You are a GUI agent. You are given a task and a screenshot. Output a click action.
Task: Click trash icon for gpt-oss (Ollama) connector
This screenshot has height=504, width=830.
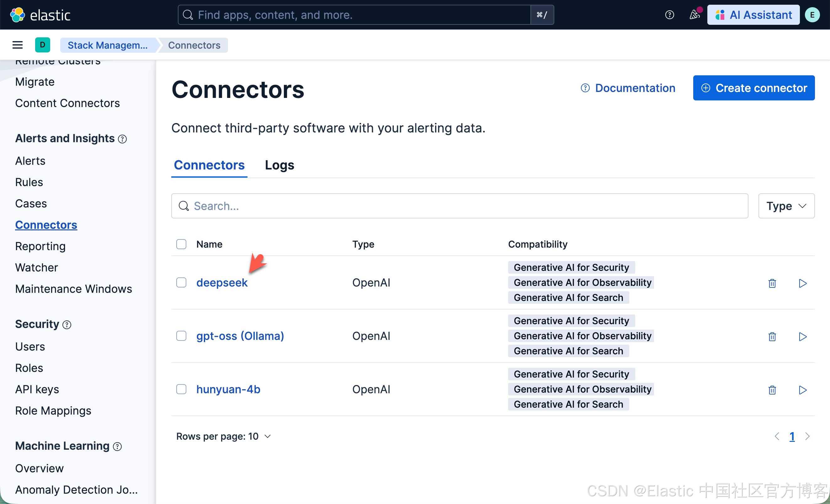(x=772, y=336)
